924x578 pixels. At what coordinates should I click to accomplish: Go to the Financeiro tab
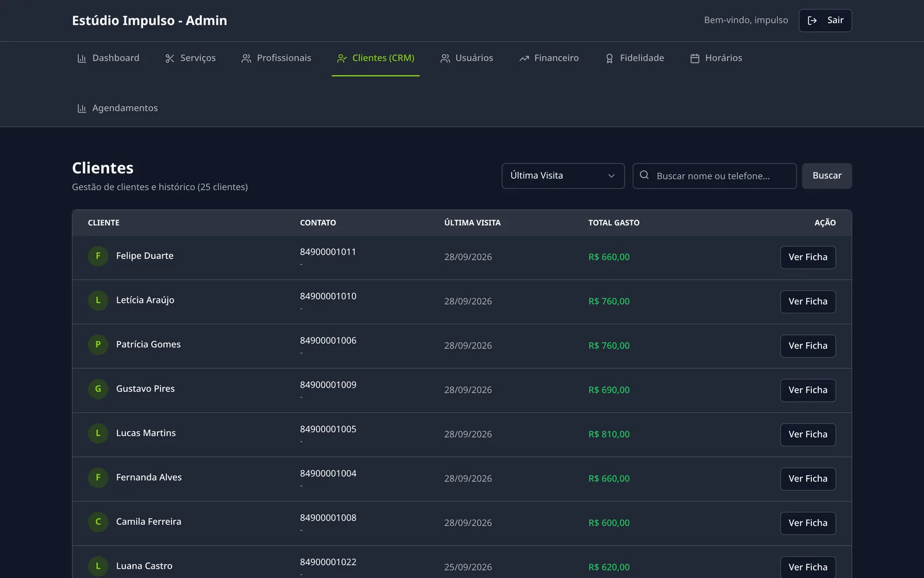coord(549,58)
